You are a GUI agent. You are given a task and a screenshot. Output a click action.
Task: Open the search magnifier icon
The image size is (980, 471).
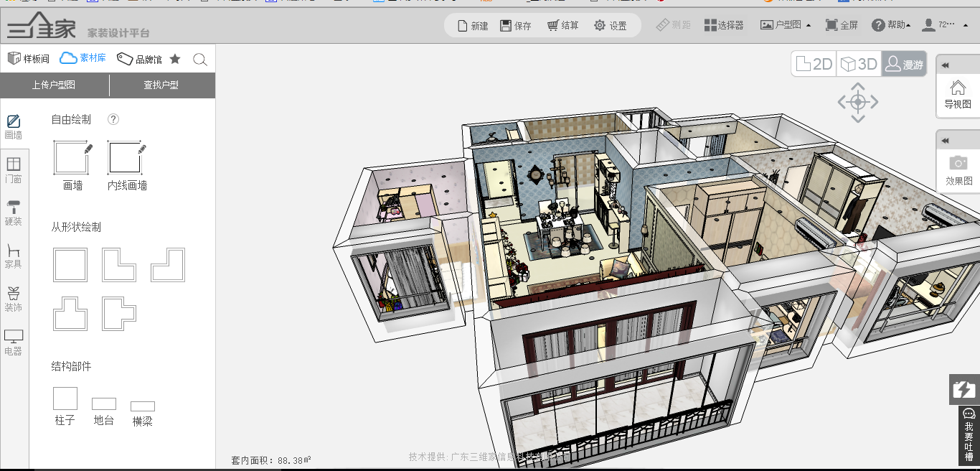click(201, 60)
